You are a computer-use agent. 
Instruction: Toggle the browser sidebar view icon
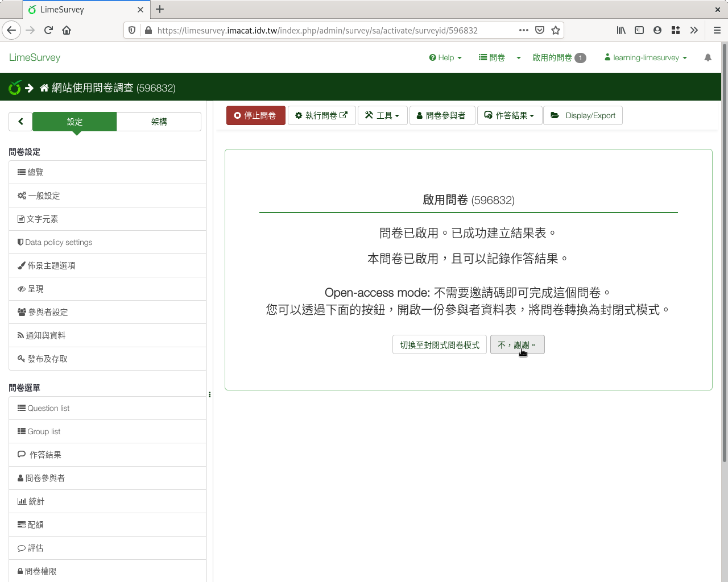639,30
